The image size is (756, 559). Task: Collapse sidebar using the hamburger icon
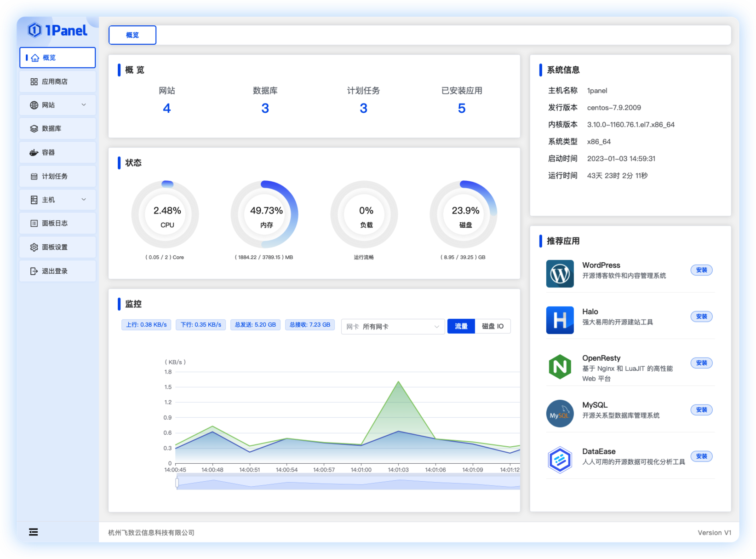coord(34,532)
